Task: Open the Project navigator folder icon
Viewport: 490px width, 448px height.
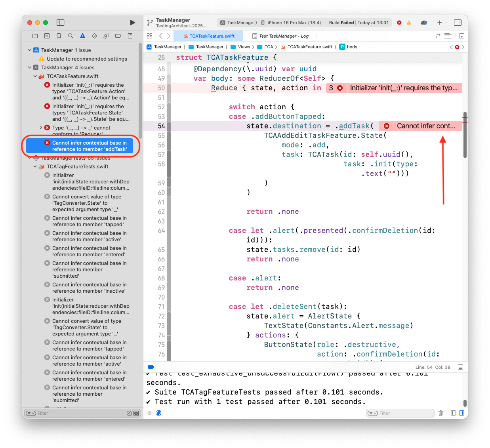Action: click(x=35, y=36)
